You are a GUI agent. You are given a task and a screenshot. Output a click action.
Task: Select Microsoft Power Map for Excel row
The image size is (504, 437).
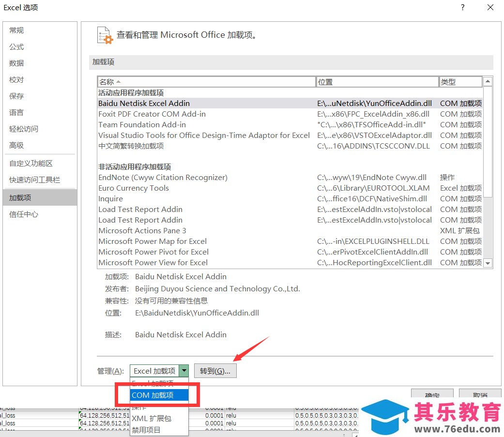(290, 241)
